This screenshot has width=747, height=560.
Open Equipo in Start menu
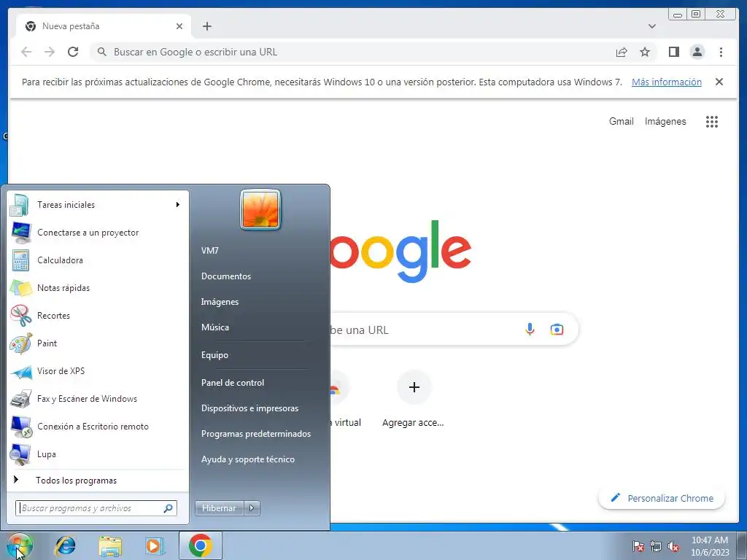pyautogui.click(x=214, y=355)
